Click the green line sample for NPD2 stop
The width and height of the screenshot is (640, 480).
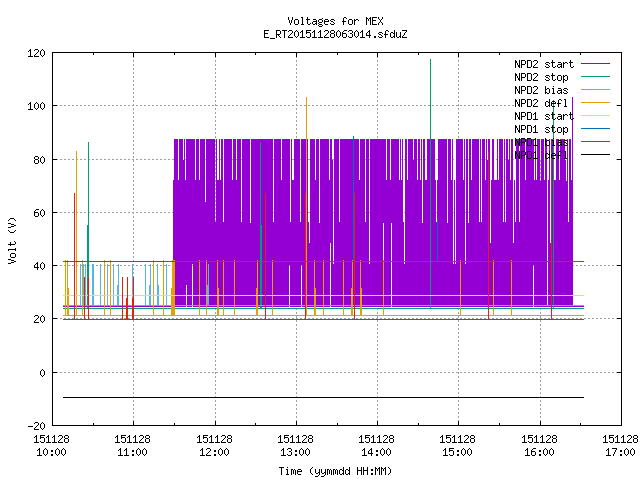[595, 77]
